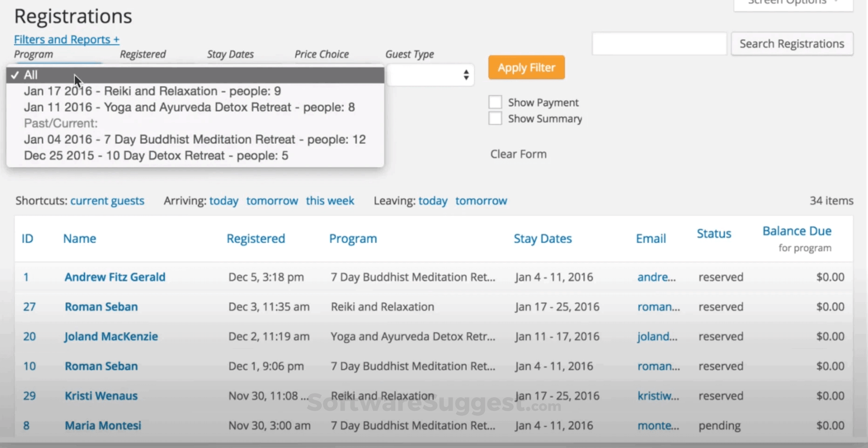The image size is (868, 448).
Task: Select 'Yoga and Ayurveda Detox Retreat' option
Action: [x=189, y=107]
